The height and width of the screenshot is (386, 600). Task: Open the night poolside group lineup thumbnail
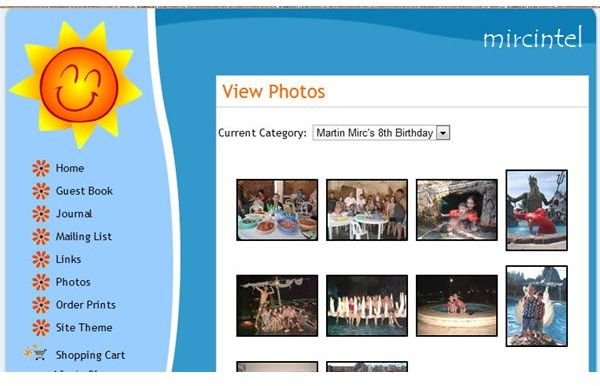pyautogui.click(x=367, y=306)
